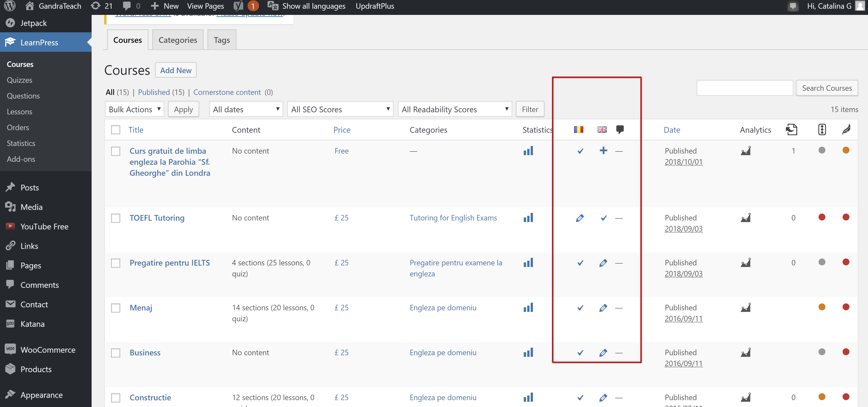Switch to the Categories tab

click(177, 40)
